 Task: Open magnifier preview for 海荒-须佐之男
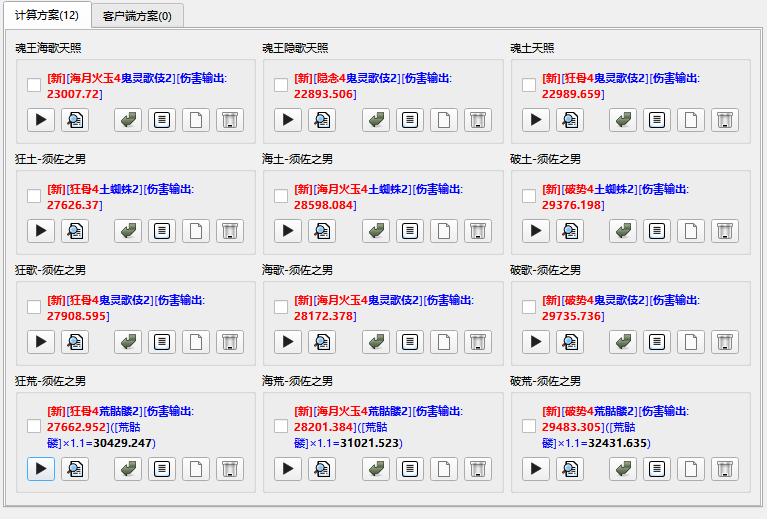322,469
